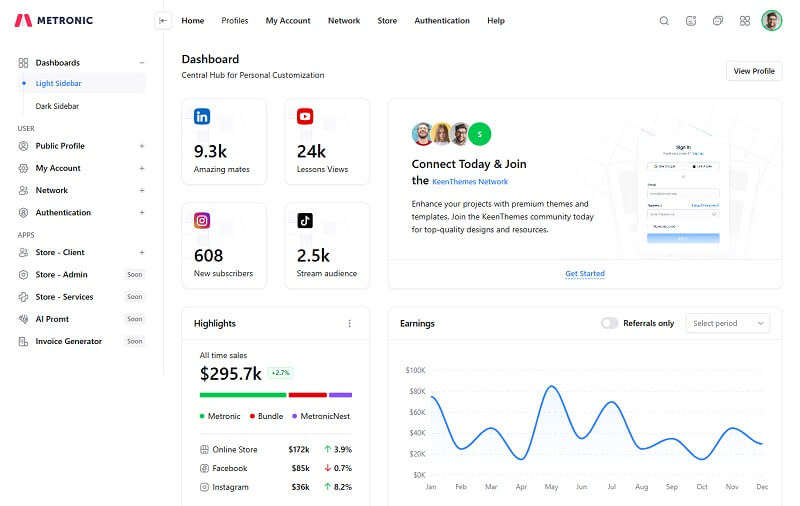800x506 pixels.
Task: Open the Profiles top menu item
Action: 235,21
